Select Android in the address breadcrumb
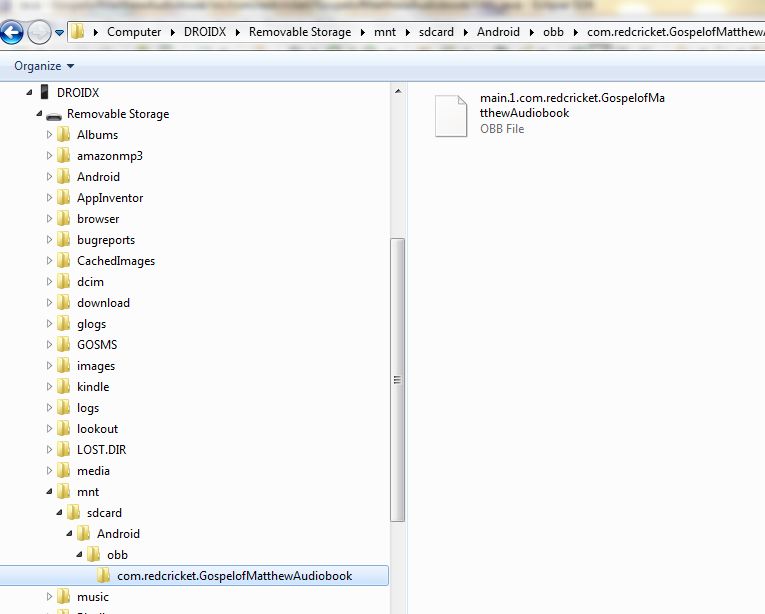This screenshot has width=765, height=614. [498, 32]
